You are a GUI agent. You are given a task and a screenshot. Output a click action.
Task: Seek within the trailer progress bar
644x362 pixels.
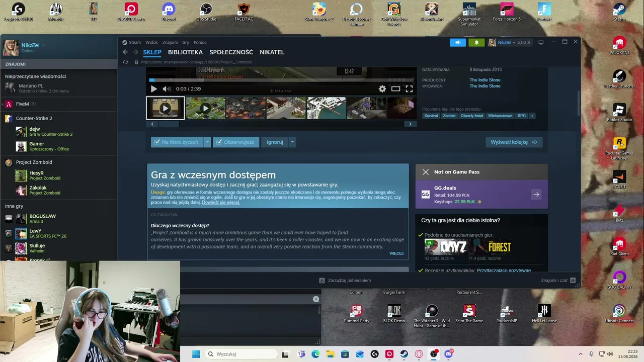click(x=282, y=80)
